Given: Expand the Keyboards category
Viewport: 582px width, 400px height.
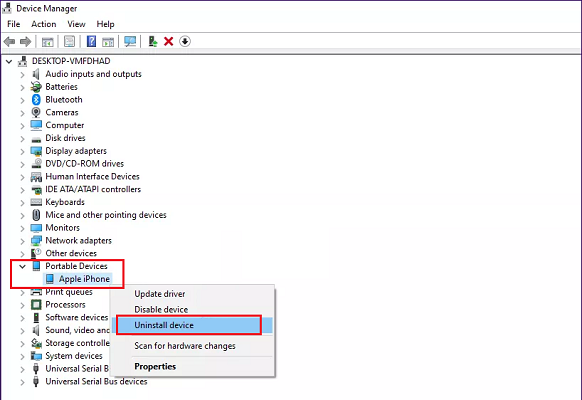Looking at the screenshot, I should pos(22,203).
